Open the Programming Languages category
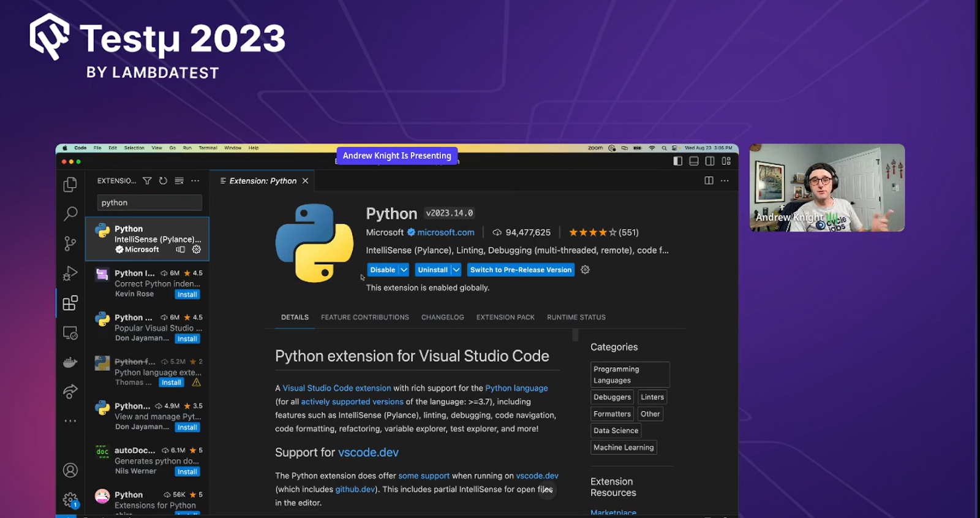 [630, 375]
